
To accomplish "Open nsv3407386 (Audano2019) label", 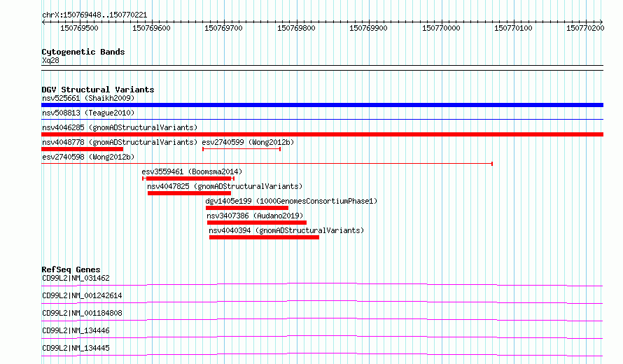I will pos(255,216).
